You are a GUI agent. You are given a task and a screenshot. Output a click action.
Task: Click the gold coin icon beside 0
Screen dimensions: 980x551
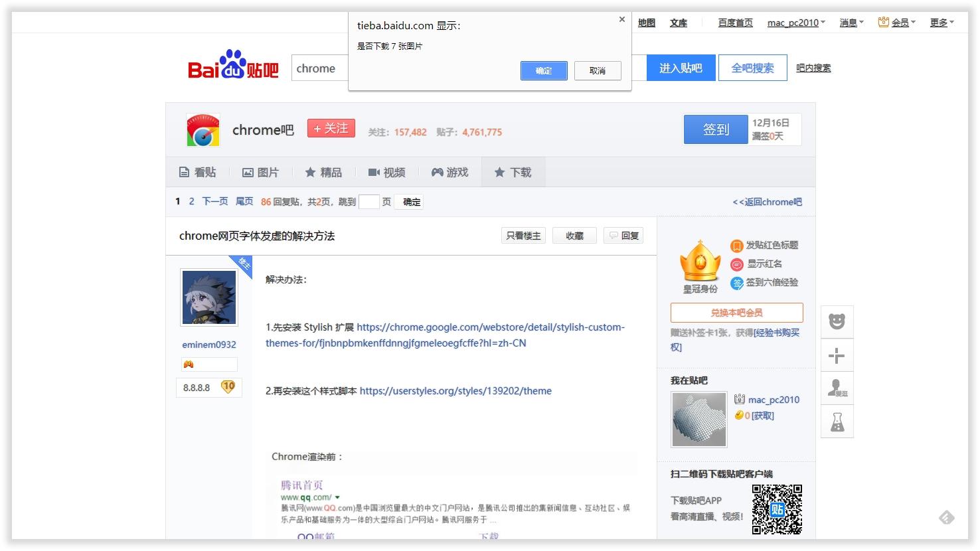tap(738, 416)
